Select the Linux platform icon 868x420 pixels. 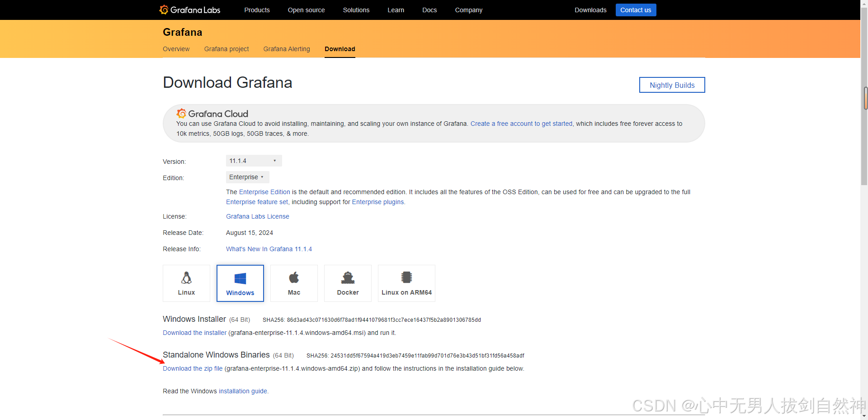186,283
